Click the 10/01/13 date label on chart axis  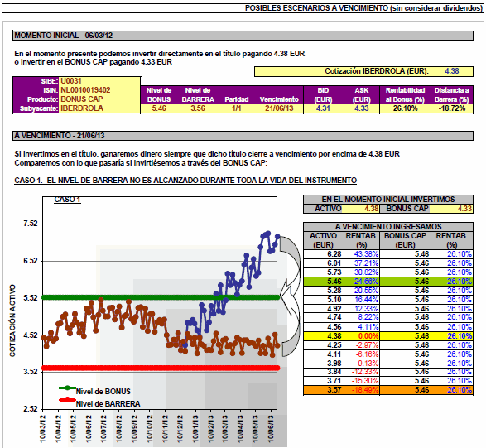click(x=195, y=429)
